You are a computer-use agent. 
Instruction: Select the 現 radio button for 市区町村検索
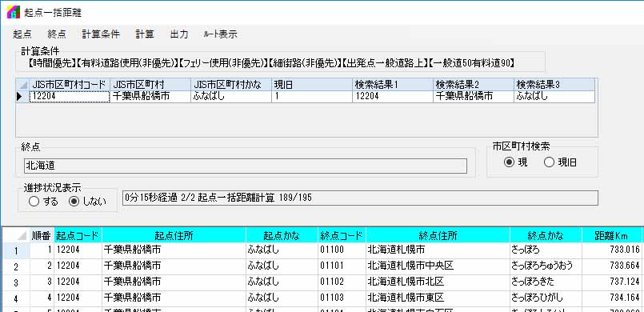(x=515, y=162)
